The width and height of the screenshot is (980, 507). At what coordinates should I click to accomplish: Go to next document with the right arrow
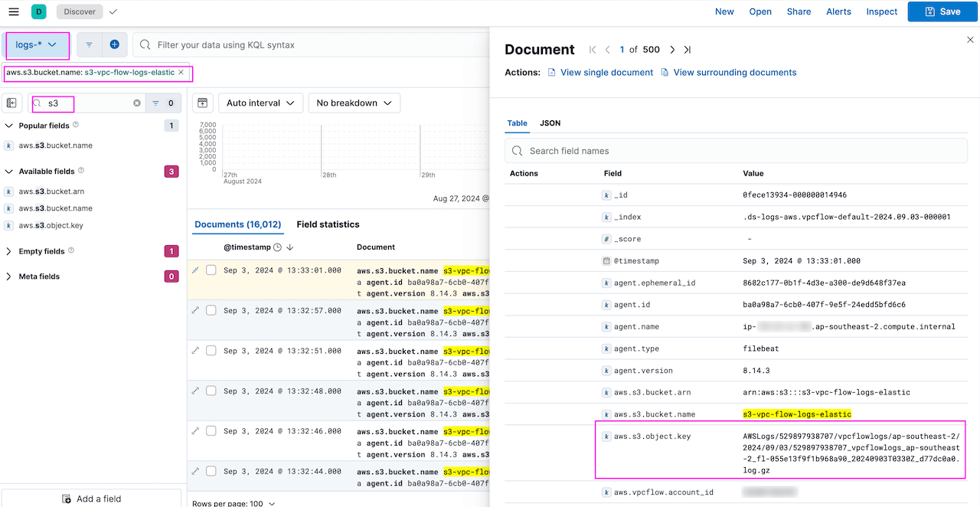(x=672, y=49)
